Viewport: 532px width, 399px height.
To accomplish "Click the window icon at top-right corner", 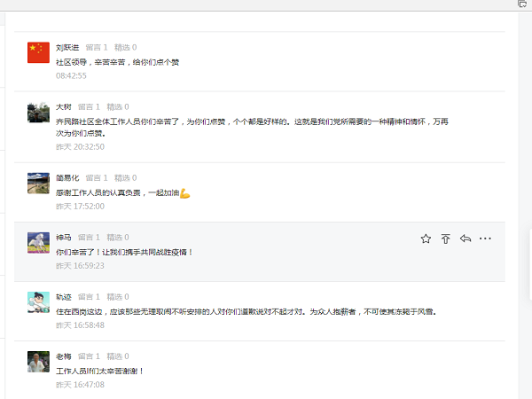I will pyautogui.click(x=523, y=4).
